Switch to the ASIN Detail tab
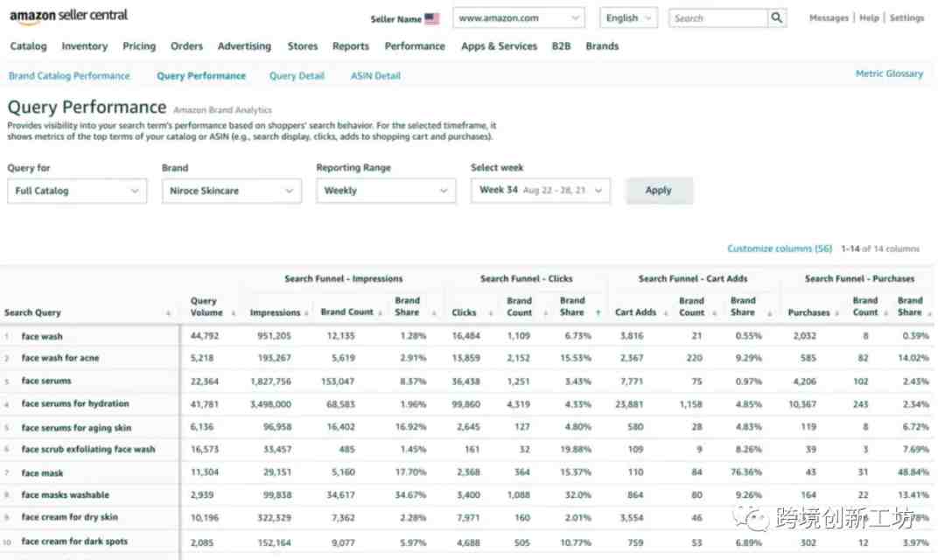Viewport: 945px width, 560px height. [375, 76]
